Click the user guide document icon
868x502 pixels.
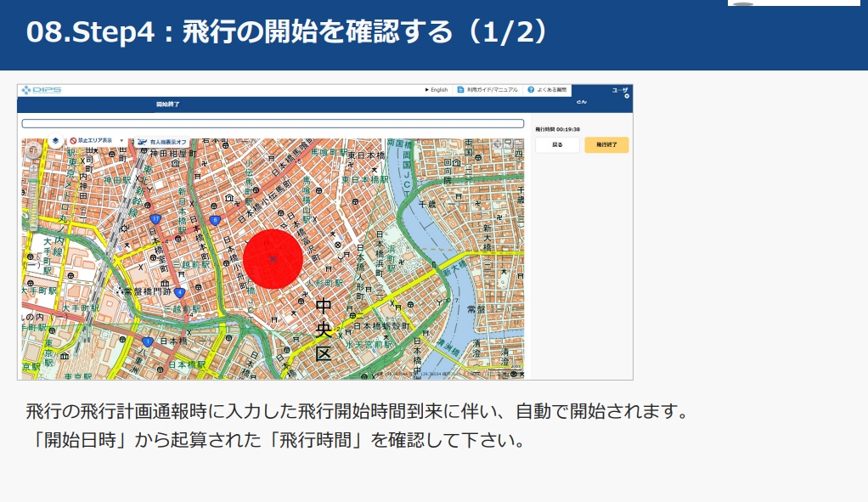(x=460, y=89)
